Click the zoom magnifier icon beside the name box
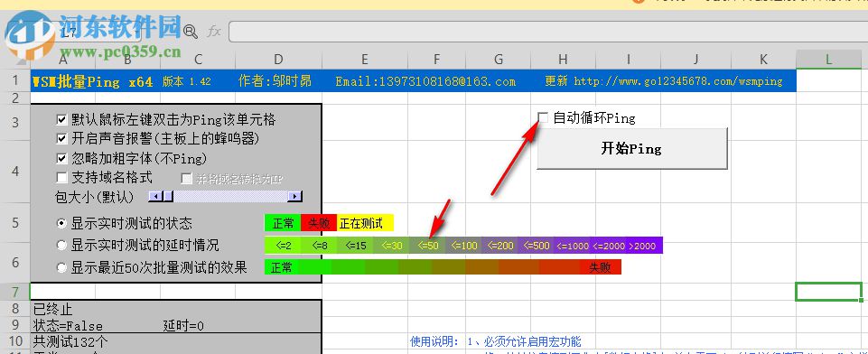Image resolution: width=868 pixels, height=354 pixels. pos(191,32)
